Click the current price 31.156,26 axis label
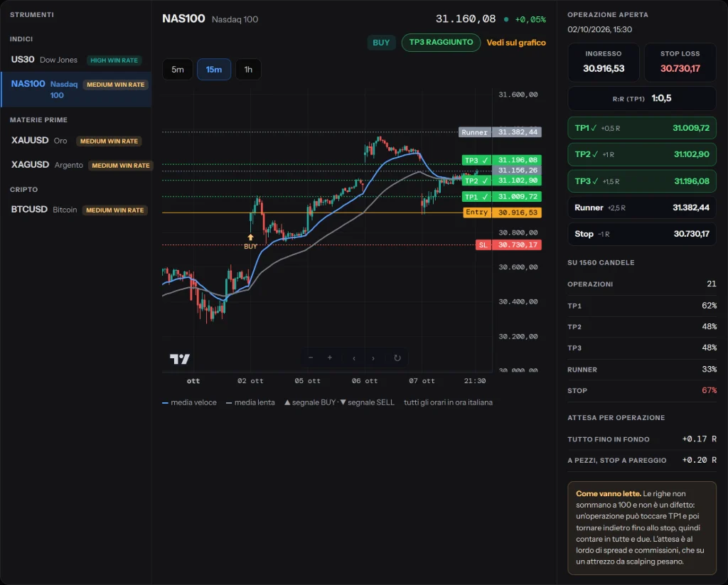The image size is (728, 585). (x=517, y=171)
